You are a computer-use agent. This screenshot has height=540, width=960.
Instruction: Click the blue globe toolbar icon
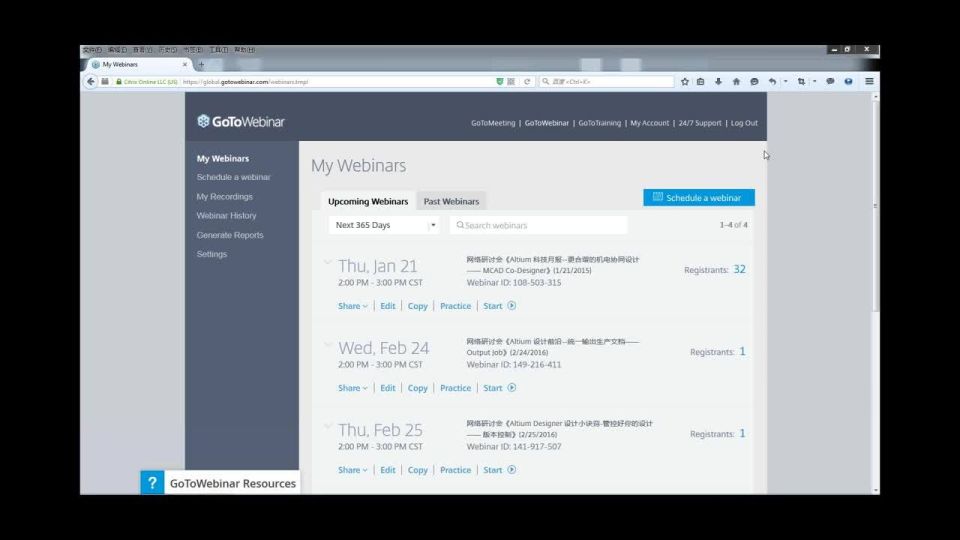click(x=849, y=81)
